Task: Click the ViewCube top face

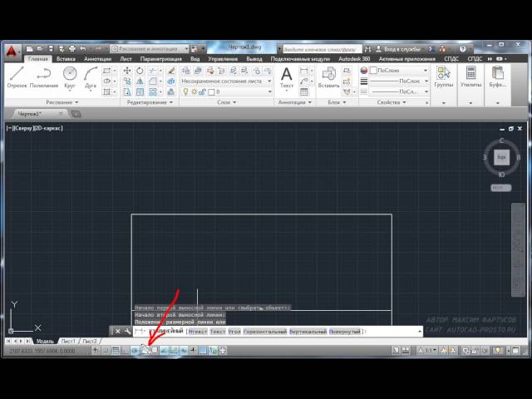Action: (501, 157)
